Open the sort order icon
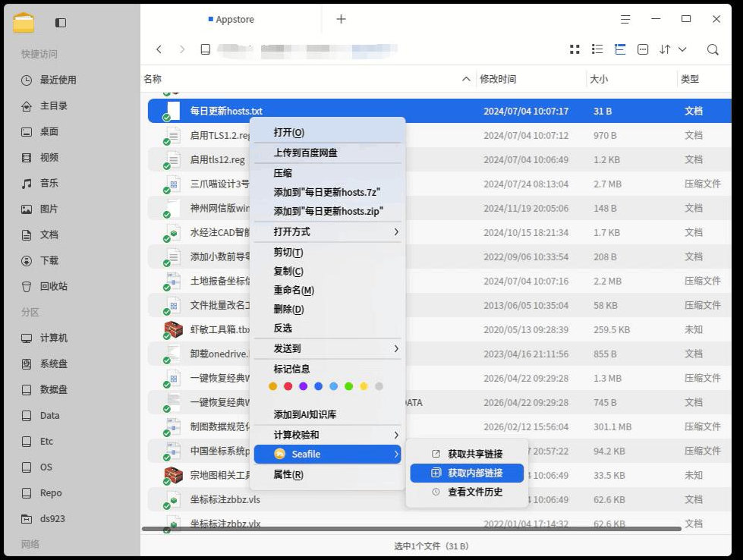Screen dimensions: 743x560 [x=665, y=49]
